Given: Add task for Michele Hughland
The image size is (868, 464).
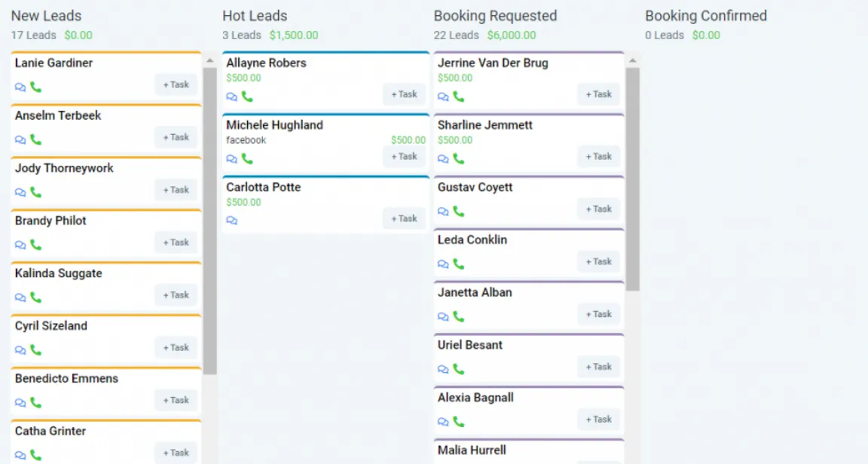Looking at the screenshot, I should (x=404, y=157).
